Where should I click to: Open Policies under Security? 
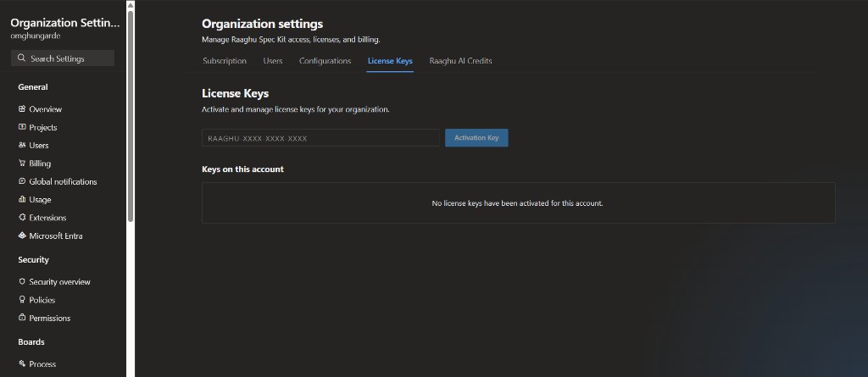pos(42,300)
